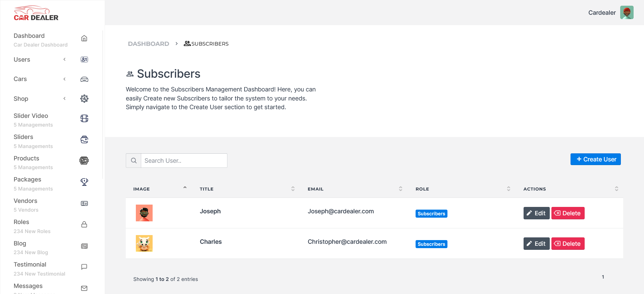The height and width of the screenshot is (294, 644).
Task: Sort the table by Email column
Action: coord(400,189)
